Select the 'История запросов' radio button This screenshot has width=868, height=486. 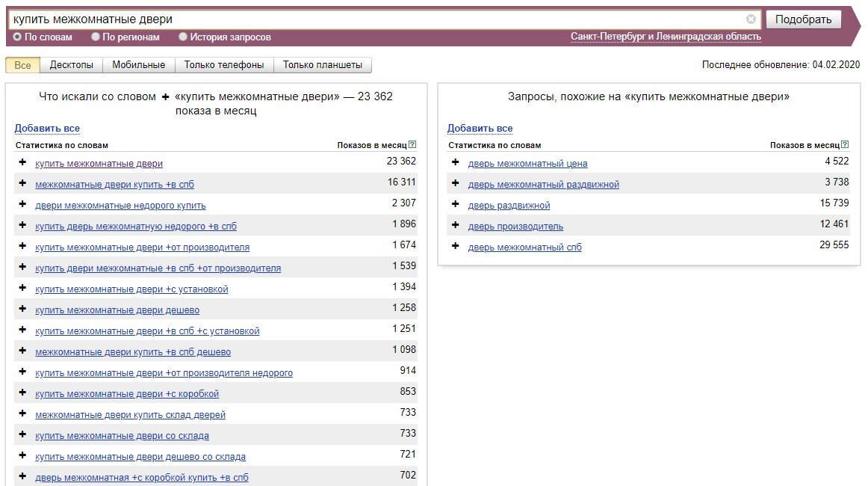tap(183, 37)
